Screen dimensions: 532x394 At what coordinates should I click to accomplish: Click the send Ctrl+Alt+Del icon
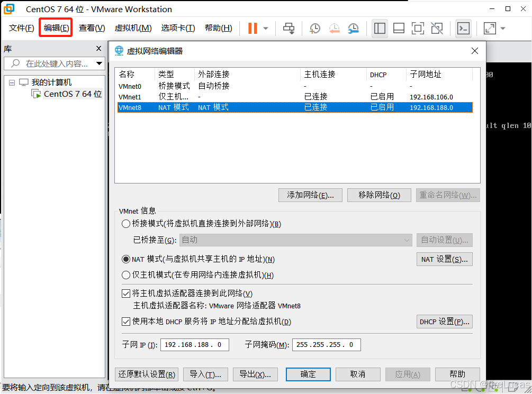coord(288,28)
